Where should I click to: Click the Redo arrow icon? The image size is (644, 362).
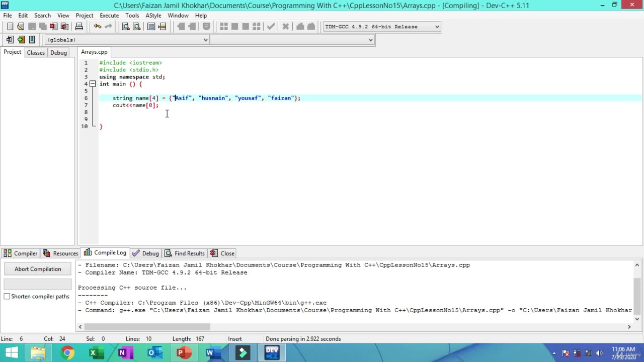pos(108,27)
